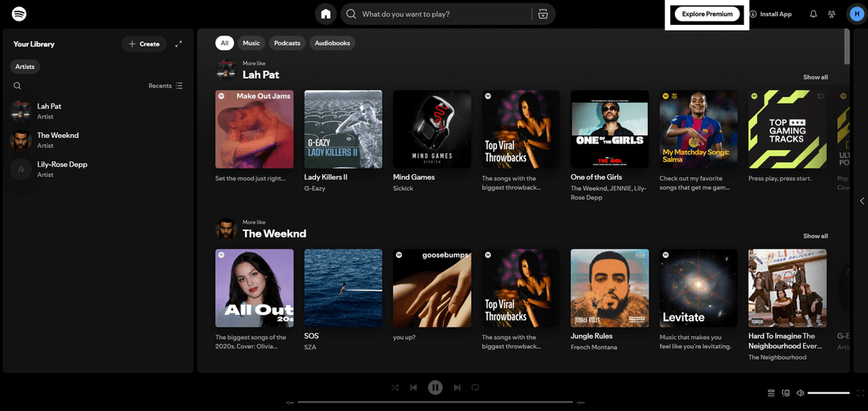The width and height of the screenshot is (868, 411).
Task: Open Connect to a device icon
Action: 785,393
